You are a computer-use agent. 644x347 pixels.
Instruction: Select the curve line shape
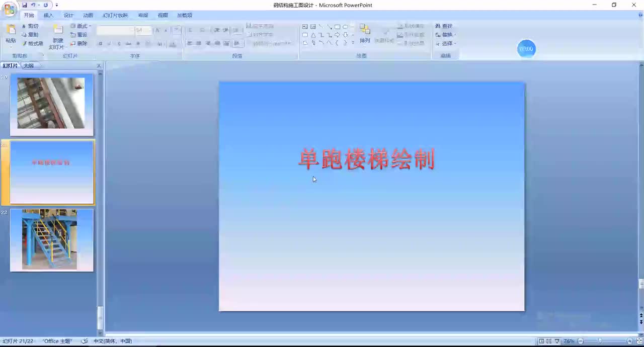point(329,43)
